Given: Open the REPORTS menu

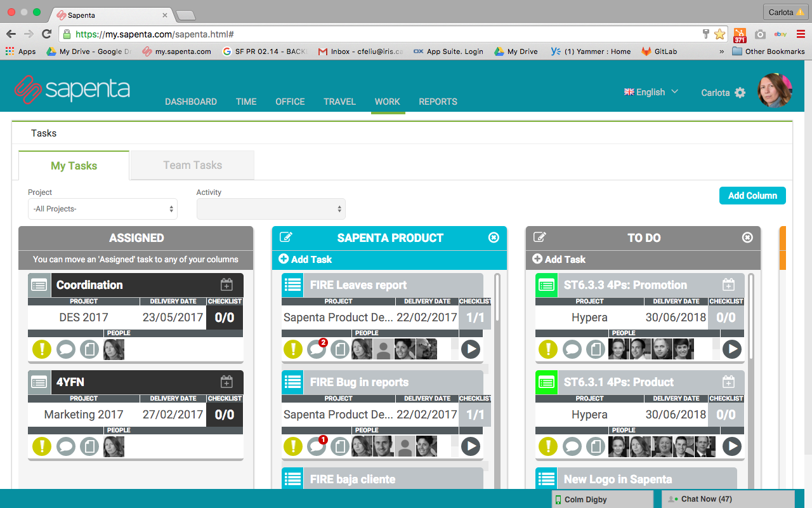Looking at the screenshot, I should (438, 102).
